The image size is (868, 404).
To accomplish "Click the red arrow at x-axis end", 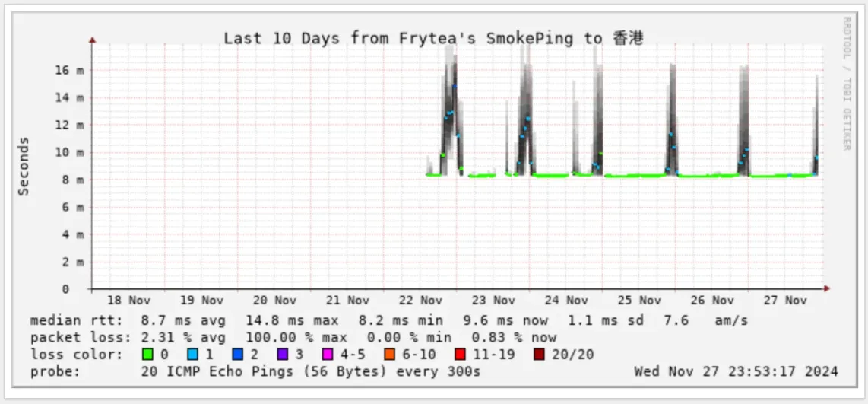I will point(826,289).
